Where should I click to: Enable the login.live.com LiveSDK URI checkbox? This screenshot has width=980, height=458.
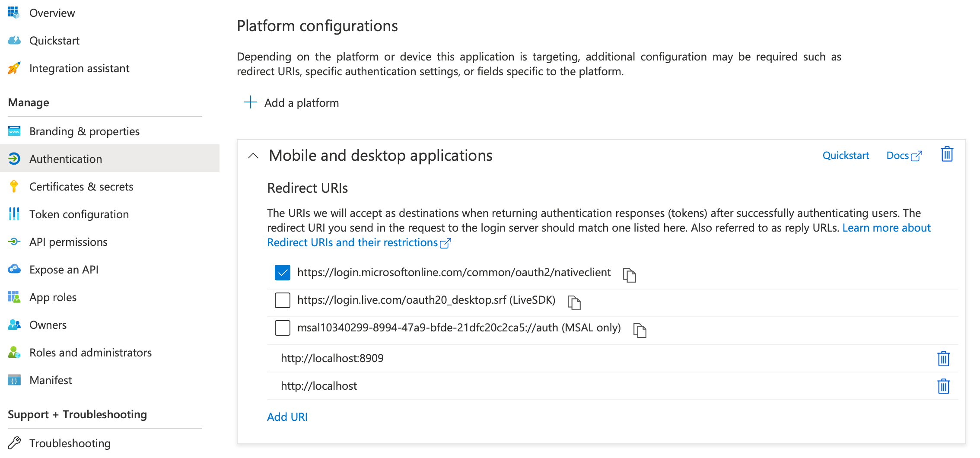(283, 300)
